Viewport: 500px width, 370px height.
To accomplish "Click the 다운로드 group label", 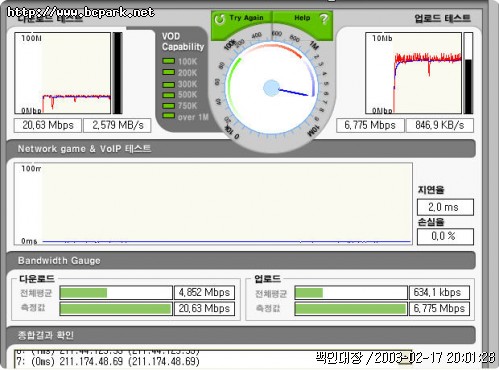I will coord(37,279).
